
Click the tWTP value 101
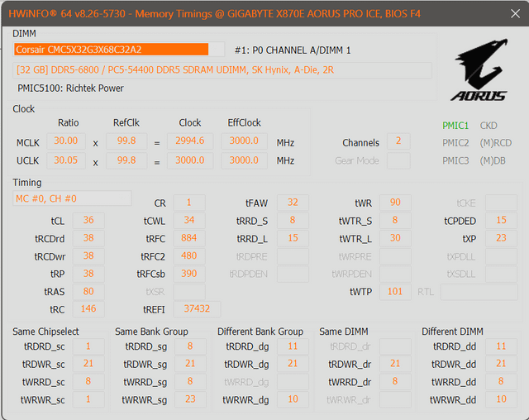pos(395,292)
